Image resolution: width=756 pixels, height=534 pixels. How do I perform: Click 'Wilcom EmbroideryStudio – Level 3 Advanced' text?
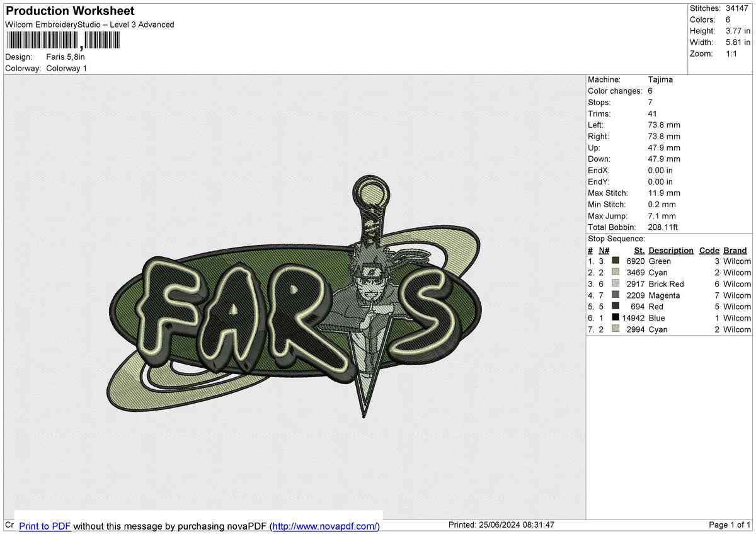[89, 25]
